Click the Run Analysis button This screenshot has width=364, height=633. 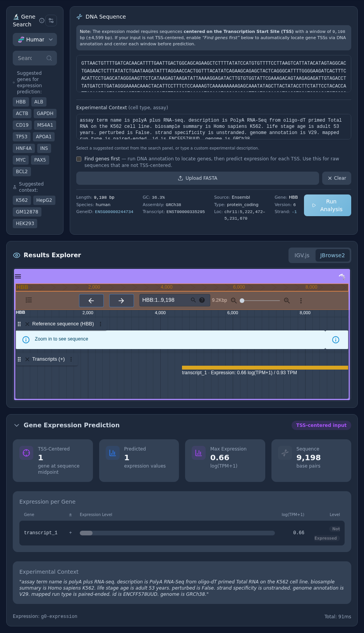(x=328, y=205)
